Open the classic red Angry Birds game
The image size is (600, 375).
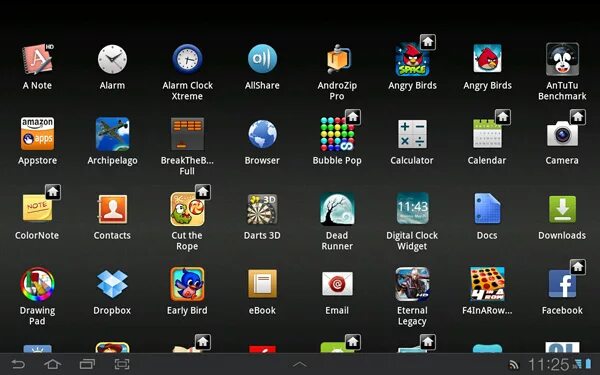487,58
